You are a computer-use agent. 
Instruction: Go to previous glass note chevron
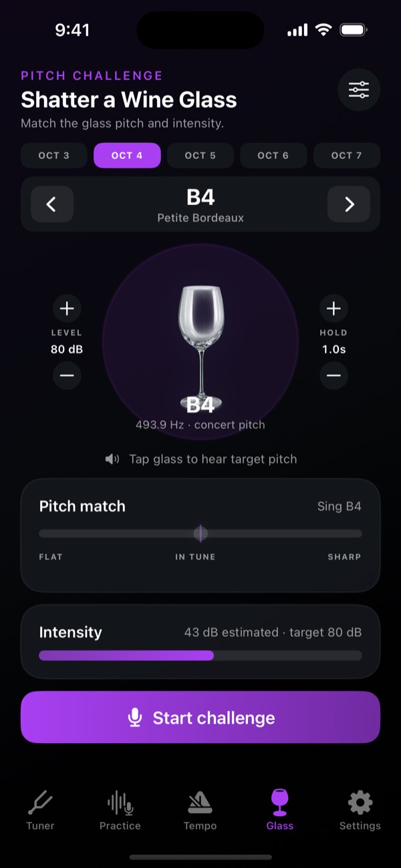pos(51,204)
